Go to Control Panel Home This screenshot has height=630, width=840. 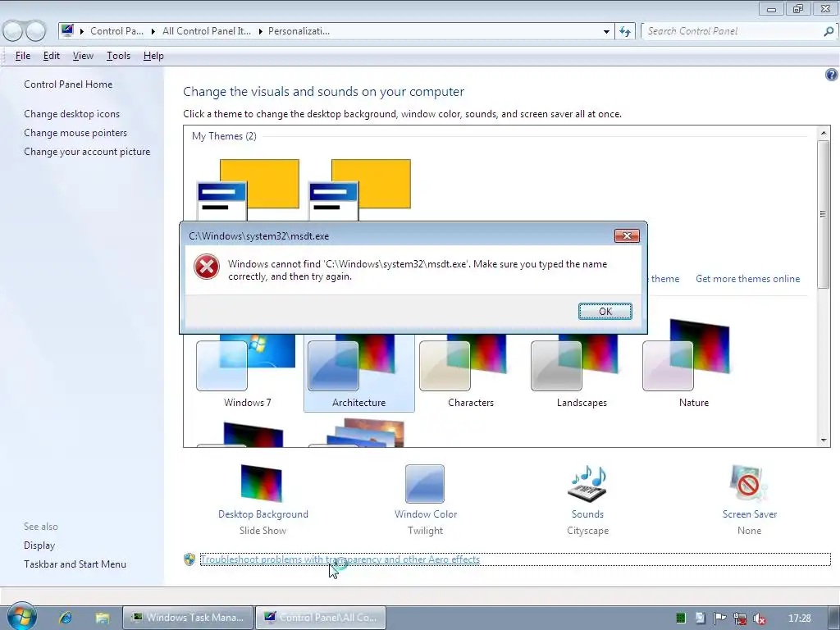click(x=68, y=84)
